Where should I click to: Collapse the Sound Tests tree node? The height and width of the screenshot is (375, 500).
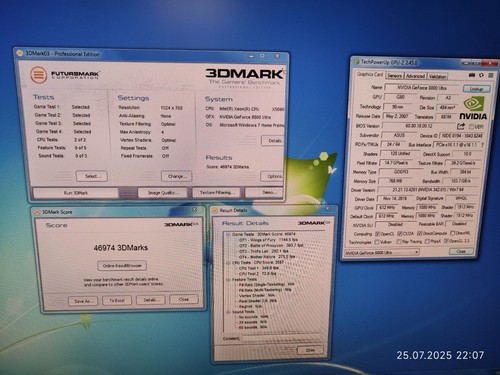tap(228, 312)
